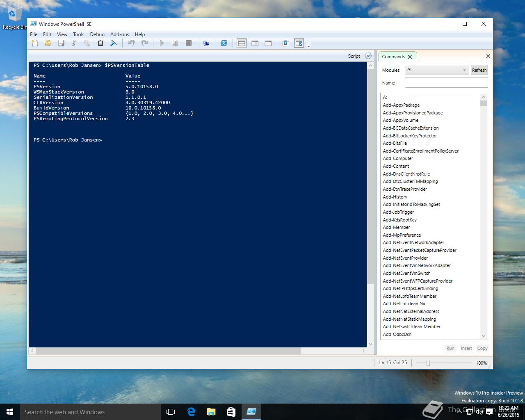The image size is (525, 420).
Task: Click the Save script disk icon
Action: pyautogui.click(x=61, y=43)
